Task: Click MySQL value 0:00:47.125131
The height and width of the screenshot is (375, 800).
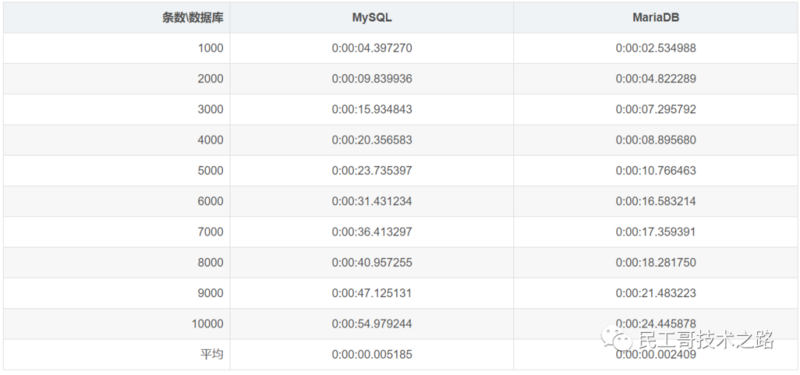Action: 371,293
